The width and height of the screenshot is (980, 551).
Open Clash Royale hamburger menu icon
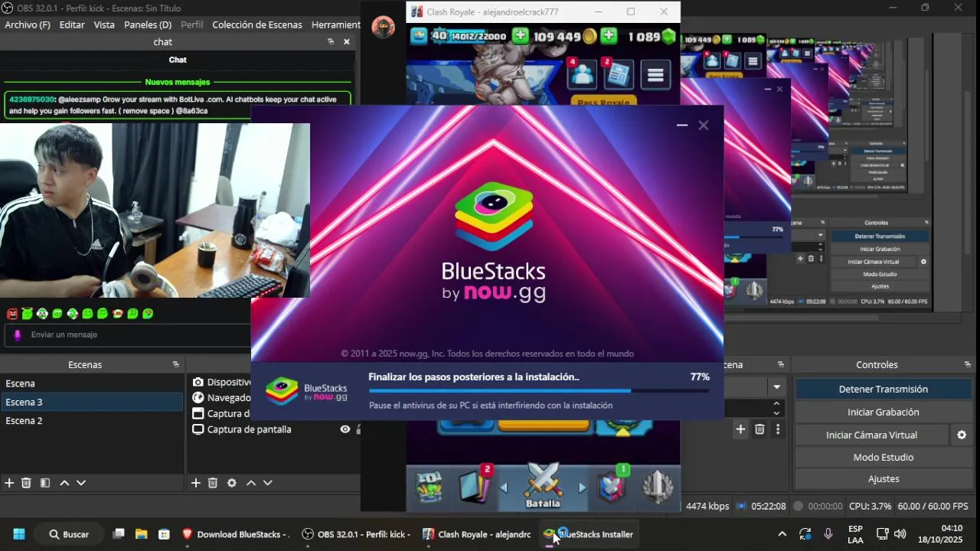click(655, 74)
